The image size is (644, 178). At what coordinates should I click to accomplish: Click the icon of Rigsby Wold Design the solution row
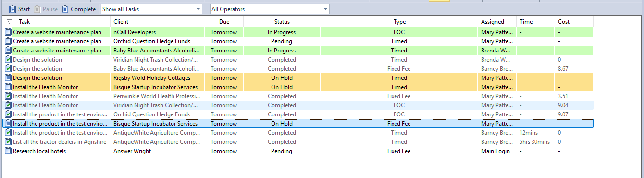click(x=8, y=78)
